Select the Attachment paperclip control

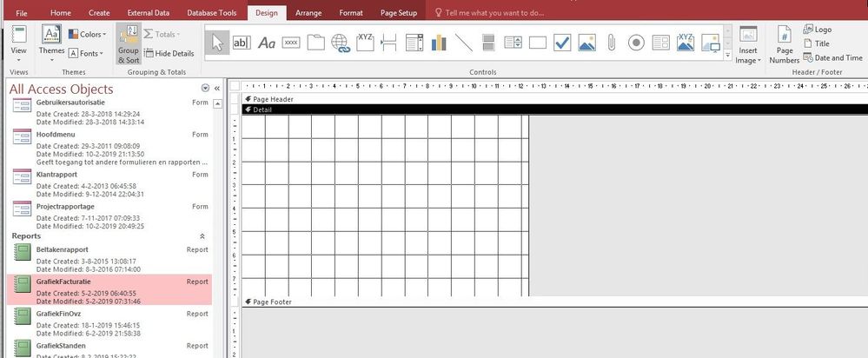[611, 43]
